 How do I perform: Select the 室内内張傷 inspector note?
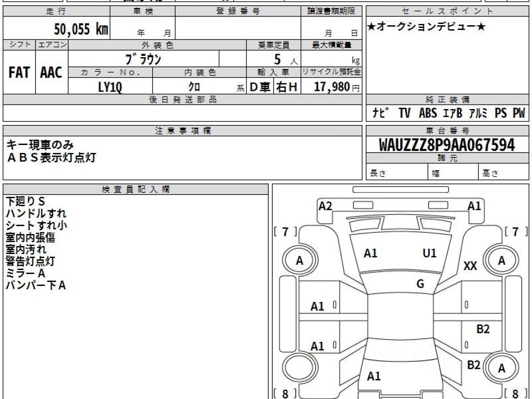coord(30,238)
